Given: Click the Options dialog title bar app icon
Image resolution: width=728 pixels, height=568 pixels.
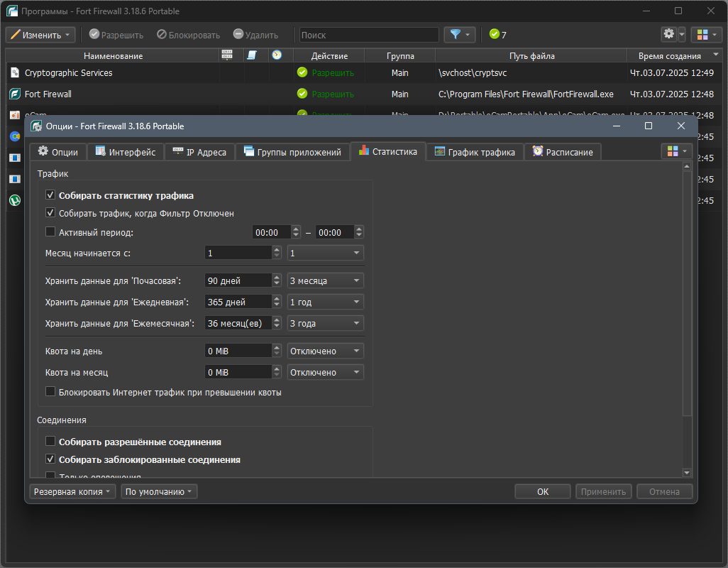Looking at the screenshot, I should tap(36, 126).
